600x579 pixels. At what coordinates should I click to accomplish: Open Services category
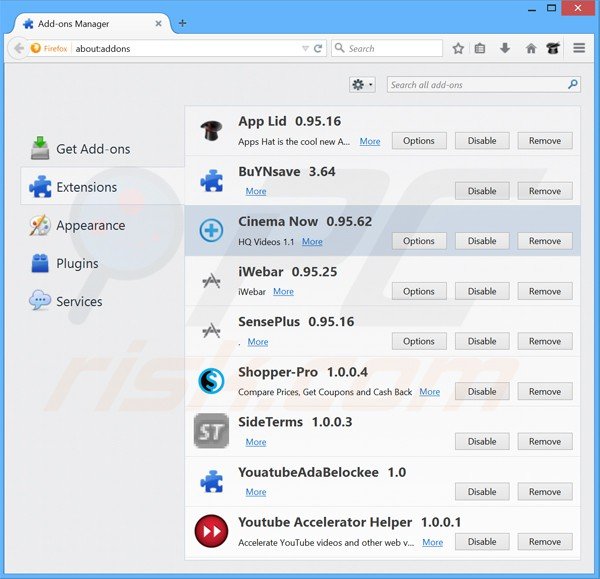click(103, 301)
